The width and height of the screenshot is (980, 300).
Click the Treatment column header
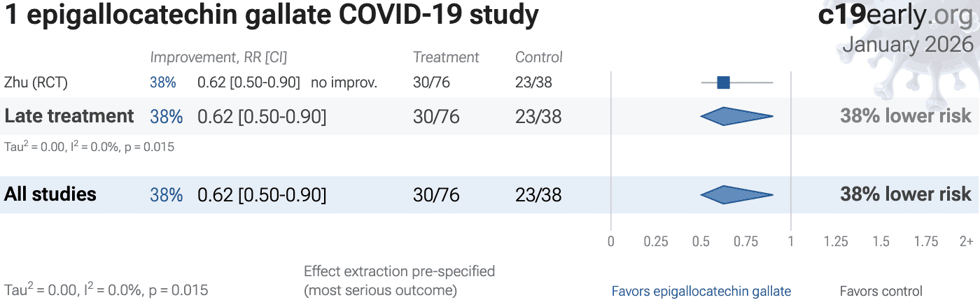pos(446,57)
